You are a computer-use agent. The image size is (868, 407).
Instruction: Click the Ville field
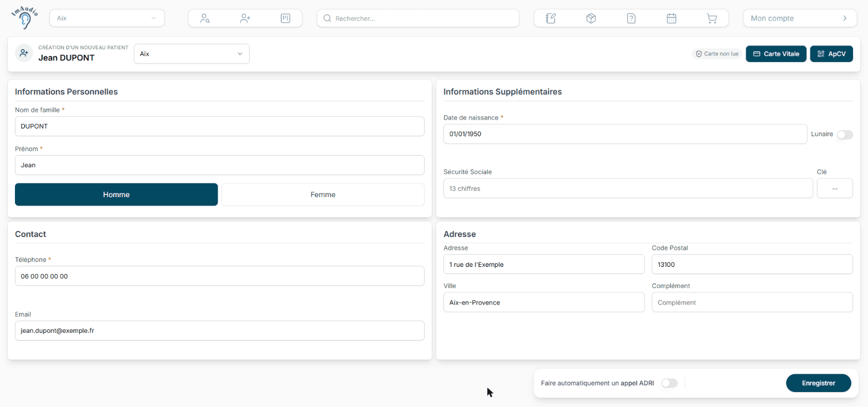click(544, 302)
